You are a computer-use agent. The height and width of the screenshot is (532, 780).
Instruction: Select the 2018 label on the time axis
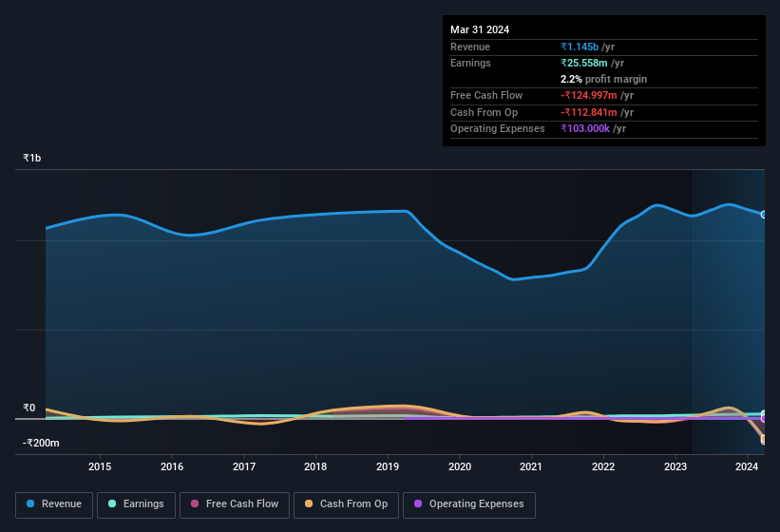tap(315, 466)
